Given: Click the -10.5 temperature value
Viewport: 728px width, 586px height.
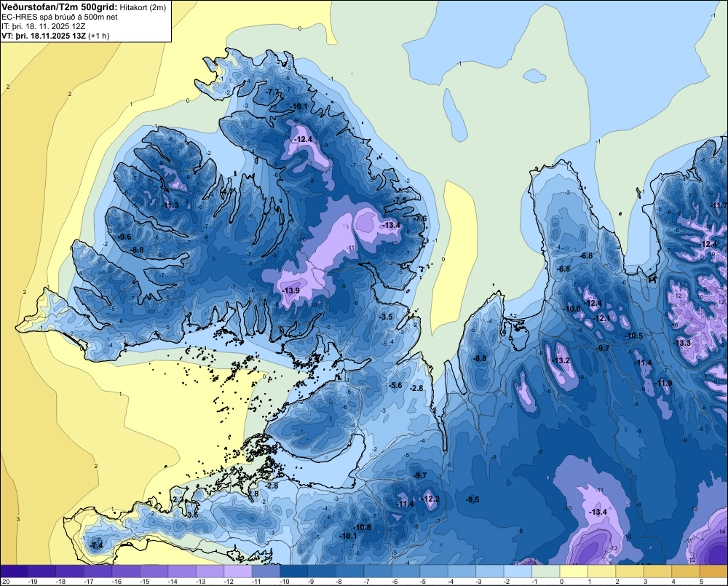Looking at the screenshot, I should (634, 336).
